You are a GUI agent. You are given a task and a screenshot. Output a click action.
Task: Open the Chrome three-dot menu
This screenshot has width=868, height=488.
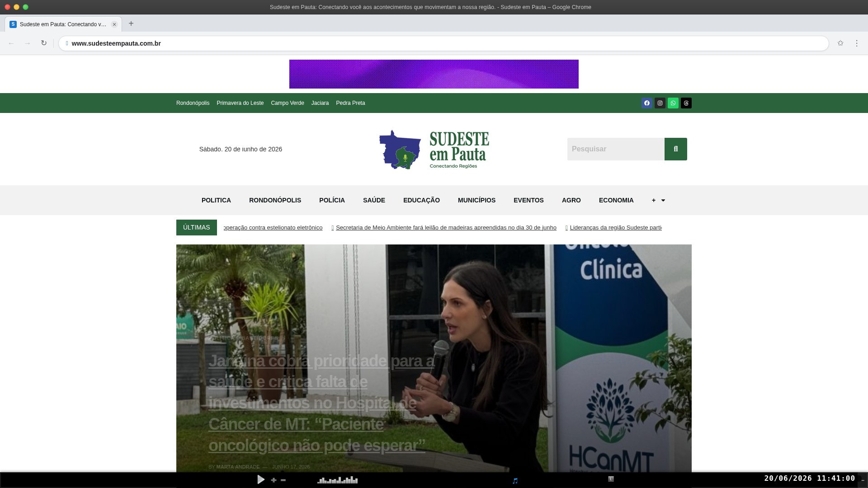[x=857, y=43]
